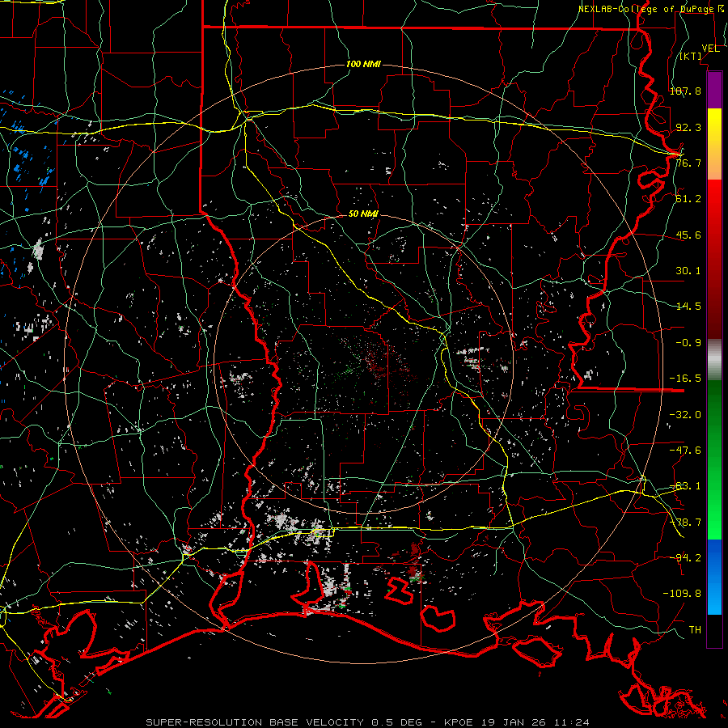Click the 14.5 legend value
The height and width of the screenshot is (728, 728).
tap(688, 307)
